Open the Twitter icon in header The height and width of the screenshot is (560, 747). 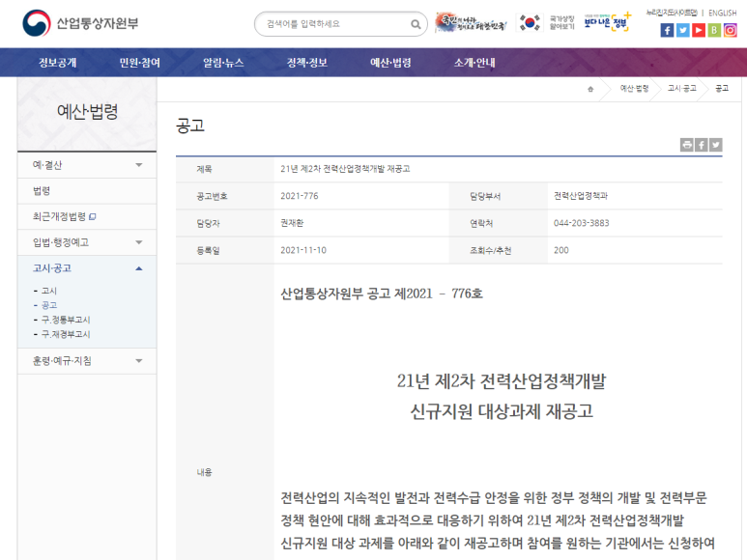click(x=682, y=30)
